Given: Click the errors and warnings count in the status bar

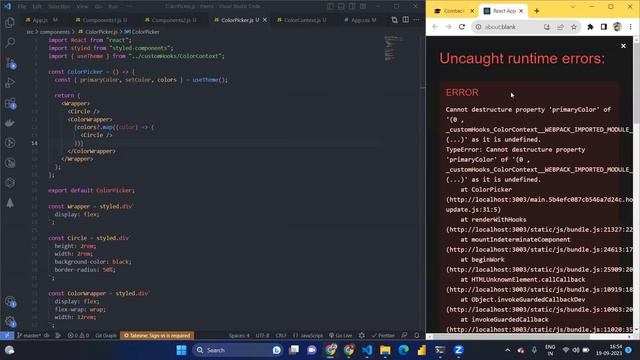Looking at the screenshot, I should click(x=78, y=336).
